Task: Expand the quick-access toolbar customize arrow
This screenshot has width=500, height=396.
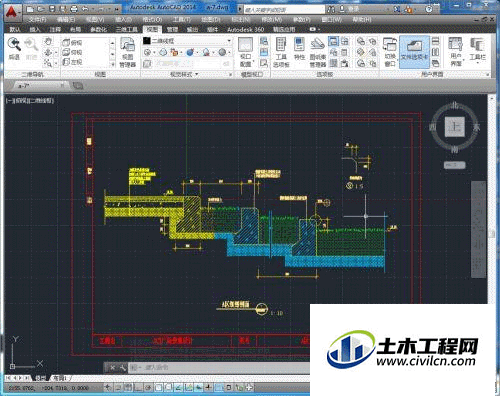Action: (x=117, y=9)
